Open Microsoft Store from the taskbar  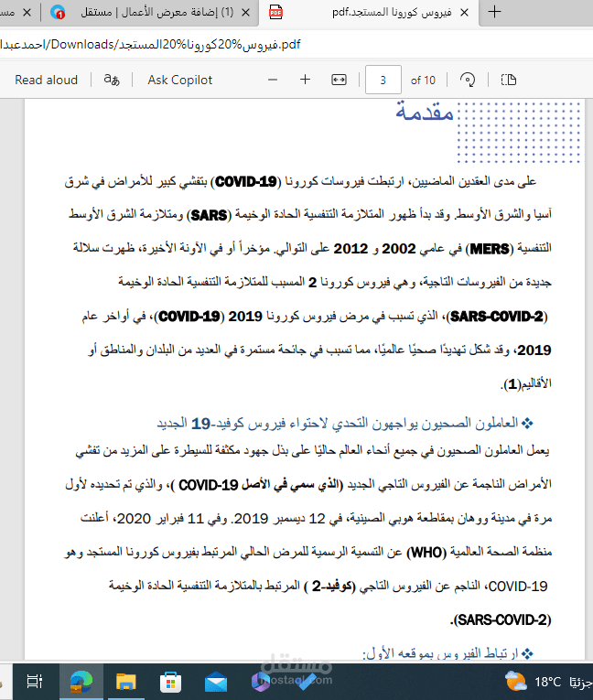170,682
